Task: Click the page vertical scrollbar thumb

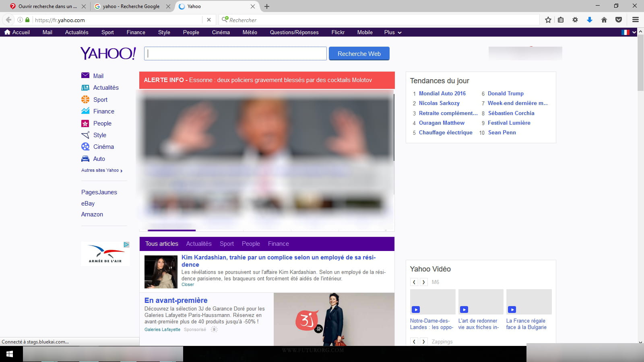Action: point(640,63)
